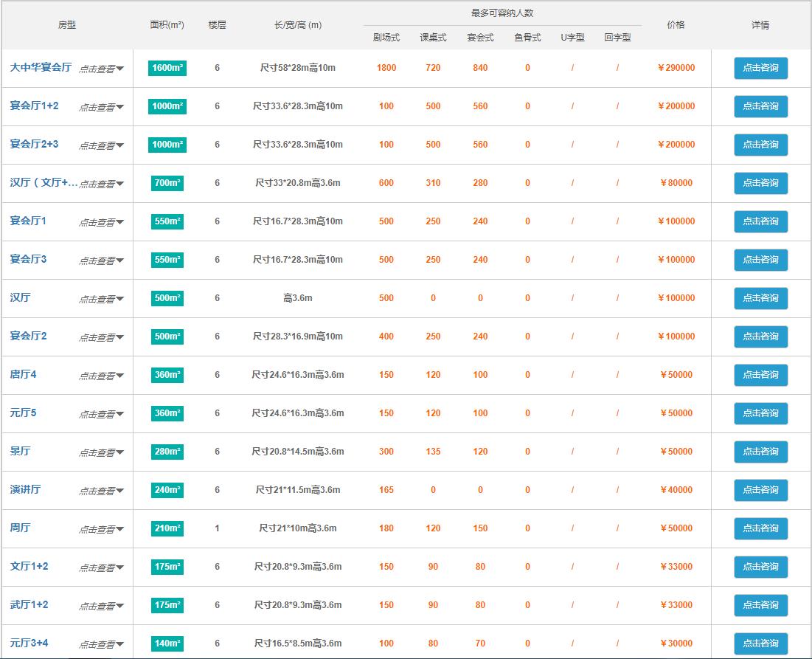Open the 大中华宴会厅 room link
Screen dimensions: 812x659
(41, 68)
